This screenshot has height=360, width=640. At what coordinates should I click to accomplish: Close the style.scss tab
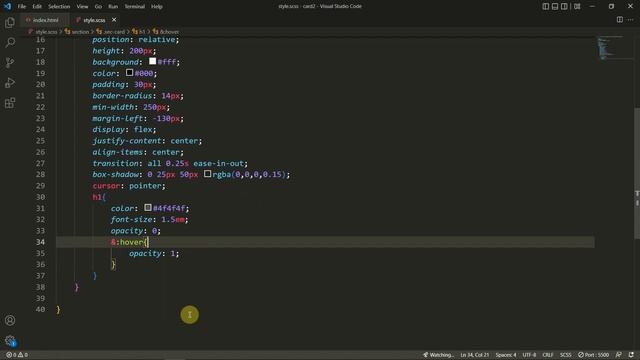114,20
